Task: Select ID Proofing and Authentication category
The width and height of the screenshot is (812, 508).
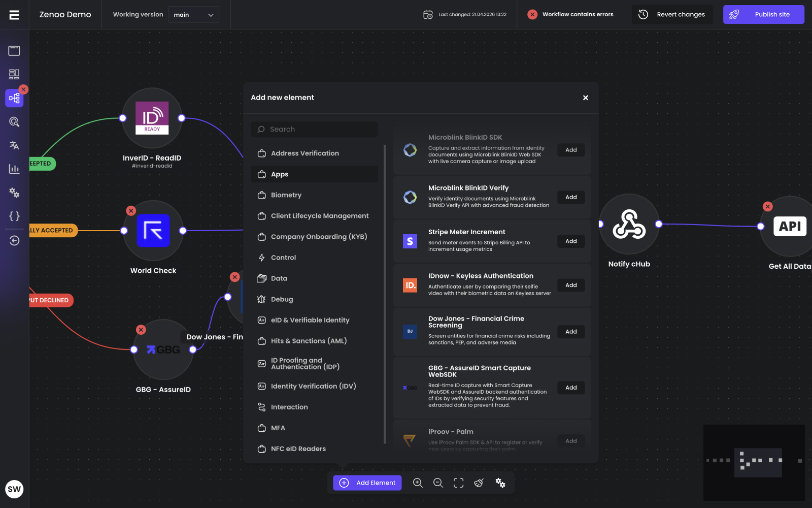Action: click(314, 364)
